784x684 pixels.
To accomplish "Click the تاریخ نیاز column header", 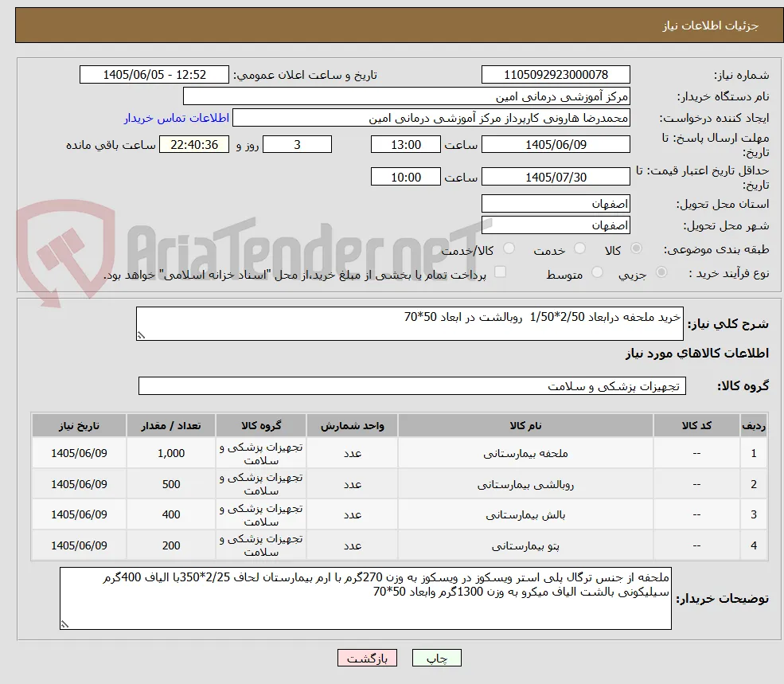I will (79, 425).
